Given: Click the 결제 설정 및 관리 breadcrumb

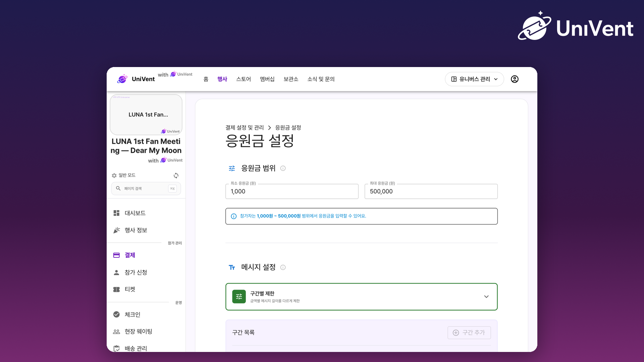Looking at the screenshot, I should point(245,128).
